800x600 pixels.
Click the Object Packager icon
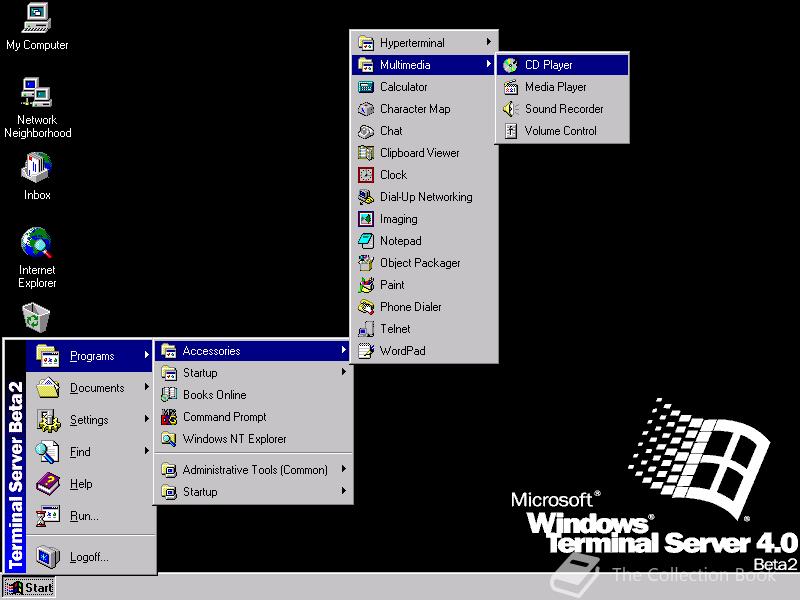pyautogui.click(x=366, y=263)
